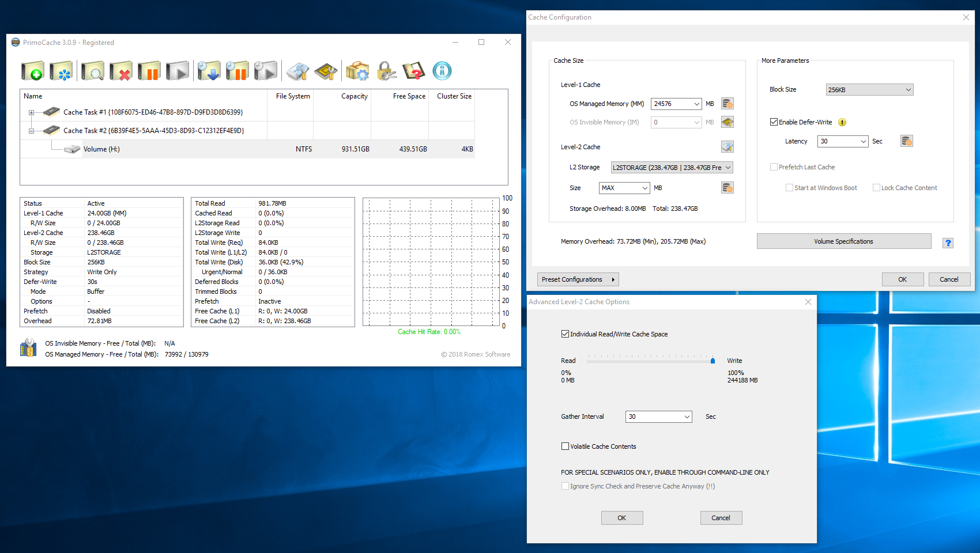Click the icon beside Level-2 Cache heading
980x553 pixels.
click(x=728, y=147)
